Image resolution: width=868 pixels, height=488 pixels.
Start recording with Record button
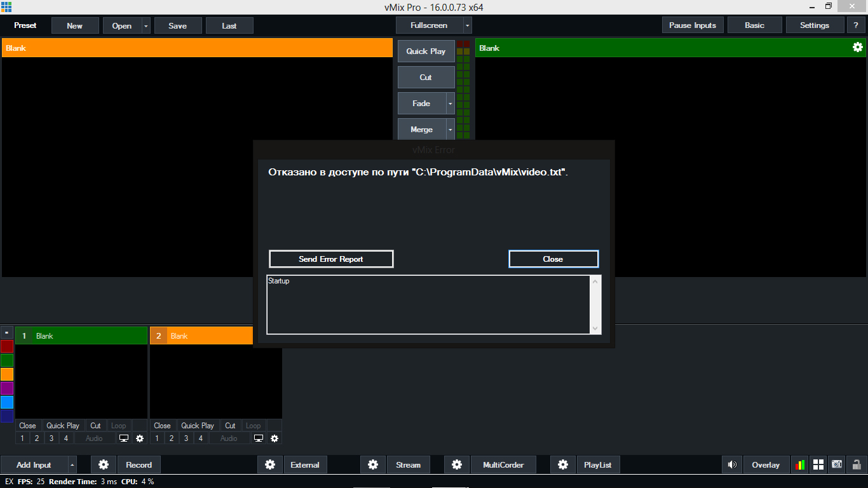(x=139, y=464)
